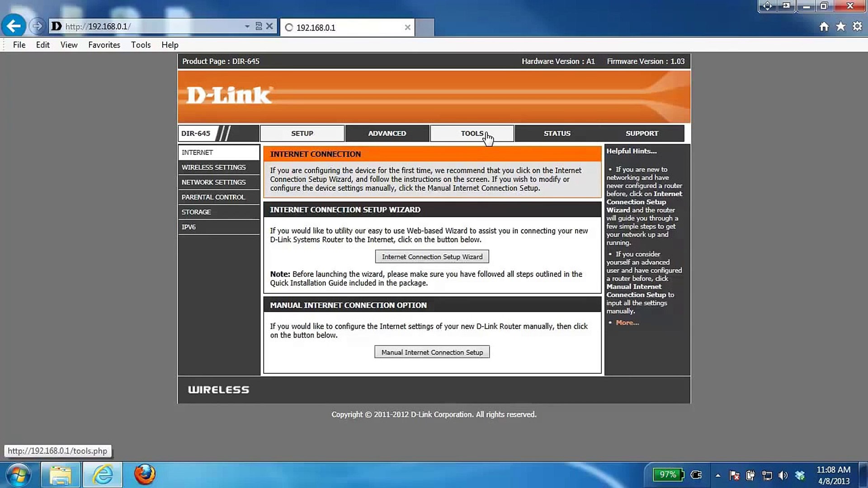
Task: Click the Windows Start orb
Action: pyautogui.click(x=18, y=475)
